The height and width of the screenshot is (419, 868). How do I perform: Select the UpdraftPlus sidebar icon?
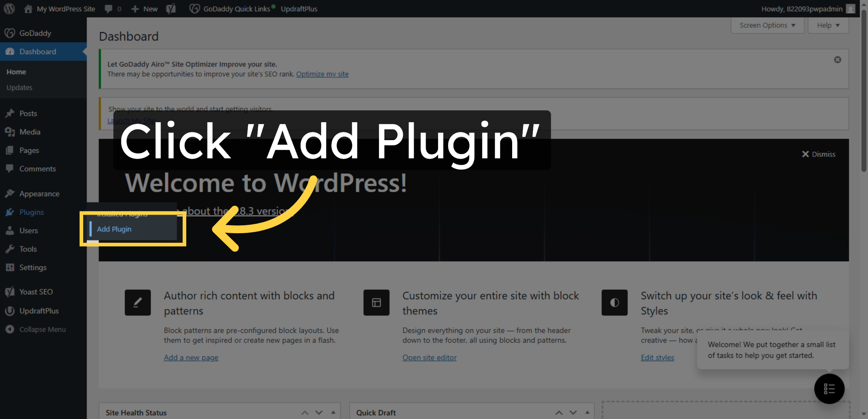coord(10,311)
